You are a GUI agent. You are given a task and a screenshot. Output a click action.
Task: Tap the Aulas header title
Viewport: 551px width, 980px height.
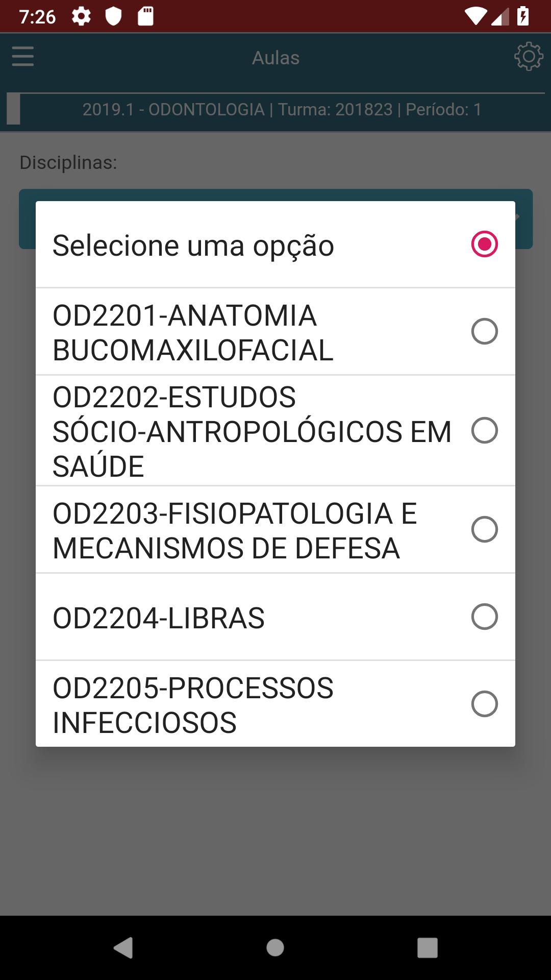coord(275,58)
